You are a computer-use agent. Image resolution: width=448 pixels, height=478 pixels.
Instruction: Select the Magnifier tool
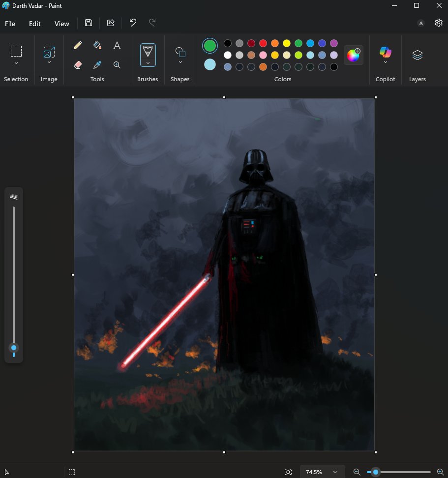(117, 64)
